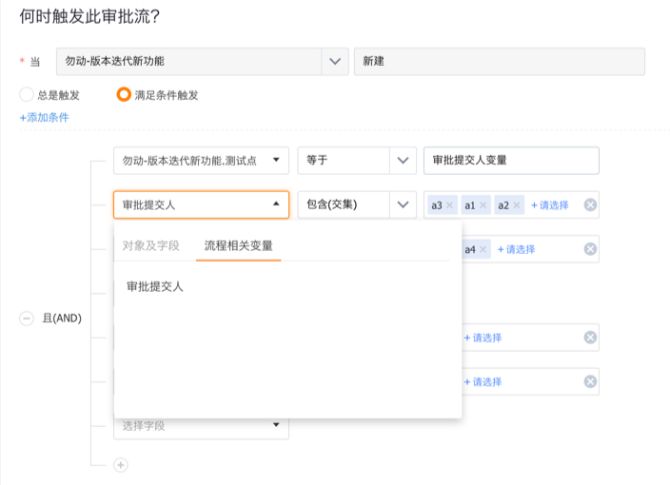Remove the a1 tag
The height and width of the screenshot is (485, 670).
tap(483, 205)
